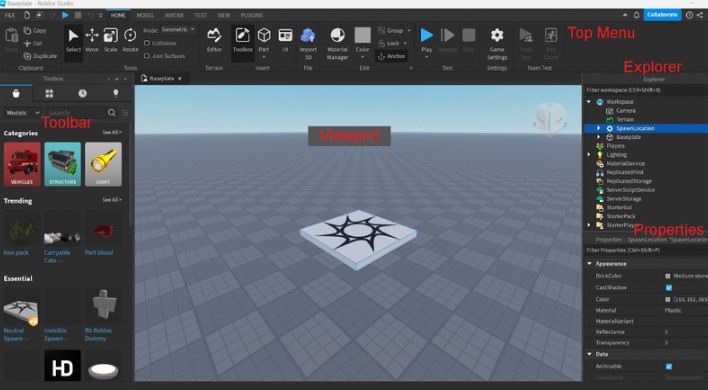708x390 pixels.
Task: Toggle the Anchor button
Action: pos(391,56)
